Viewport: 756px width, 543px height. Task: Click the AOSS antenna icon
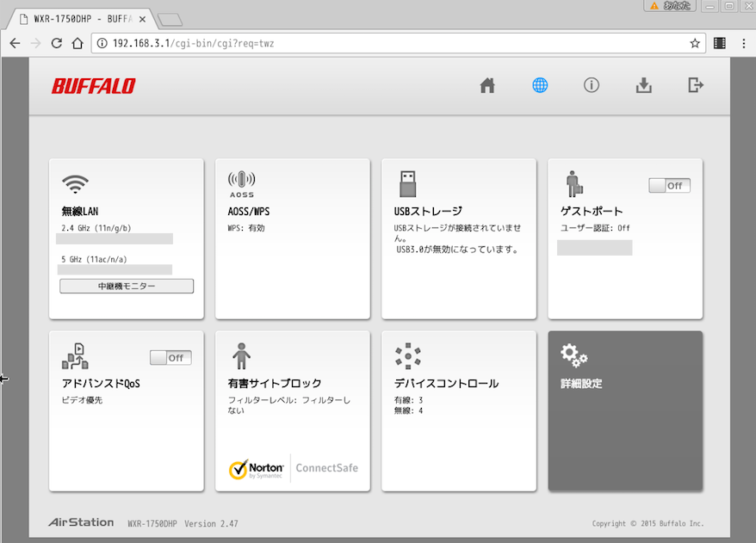coord(242,184)
